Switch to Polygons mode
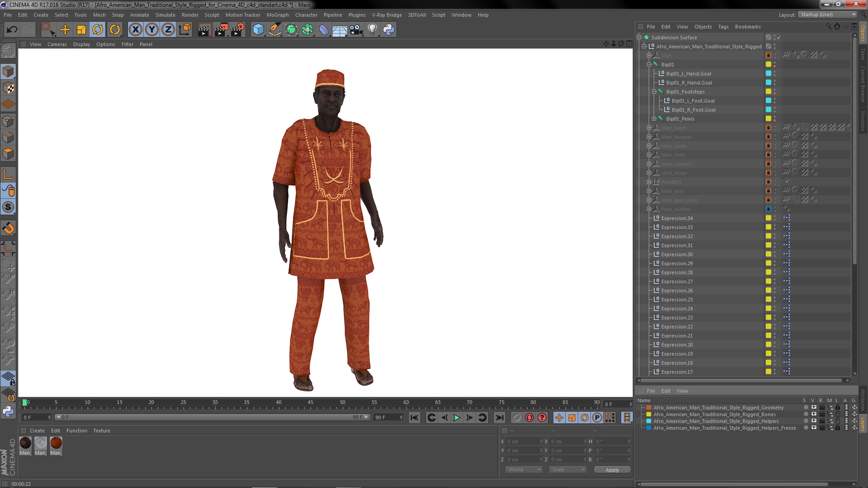The image size is (868, 488). (x=8, y=154)
